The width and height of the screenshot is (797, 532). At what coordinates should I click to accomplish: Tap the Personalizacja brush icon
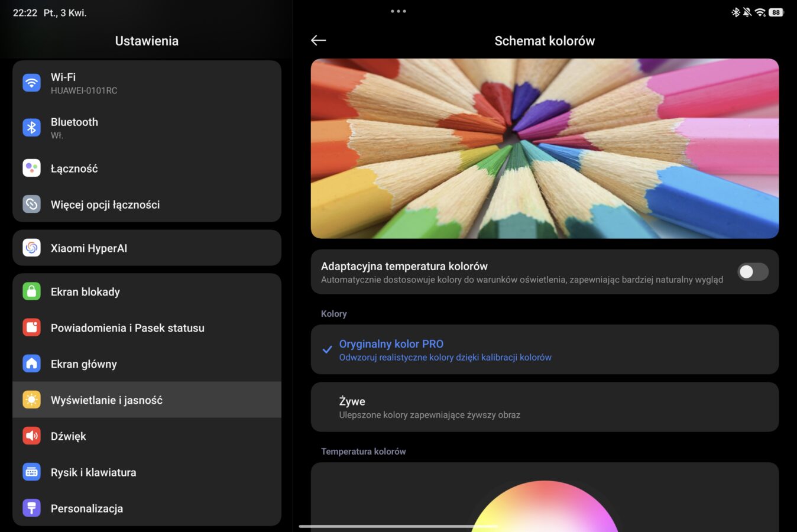[x=32, y=508]
